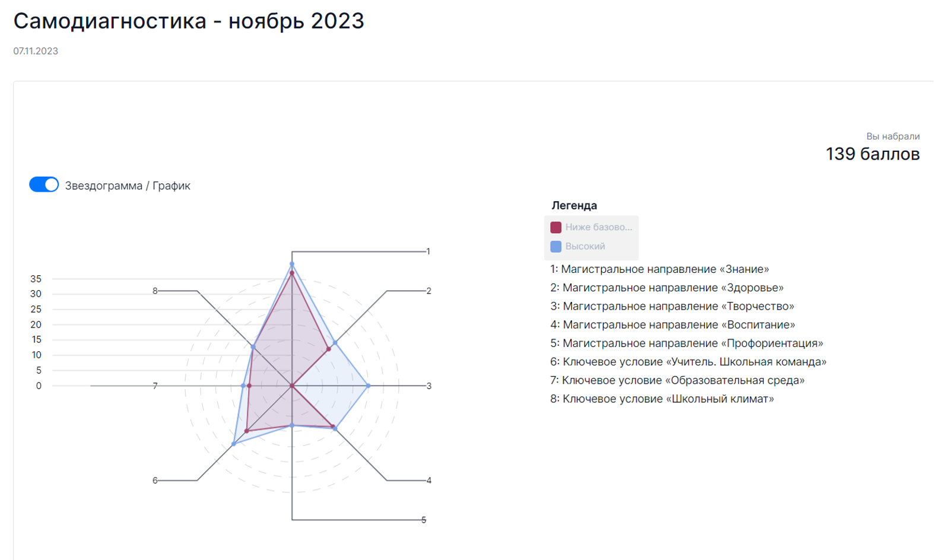Select the red data point on axis 1
This screenshot has height=560, width=934.
[292, 273]
